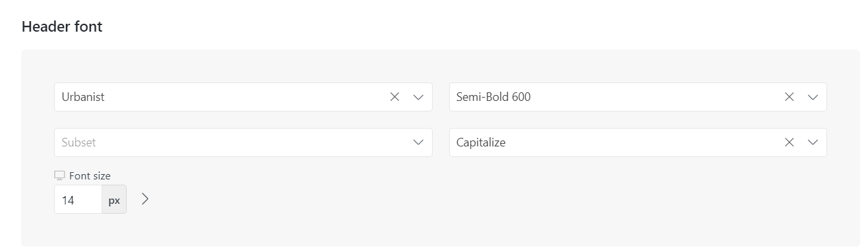868x248 pixels.
Task: Click the Font size label text
Action: click(x=90, y=176)
